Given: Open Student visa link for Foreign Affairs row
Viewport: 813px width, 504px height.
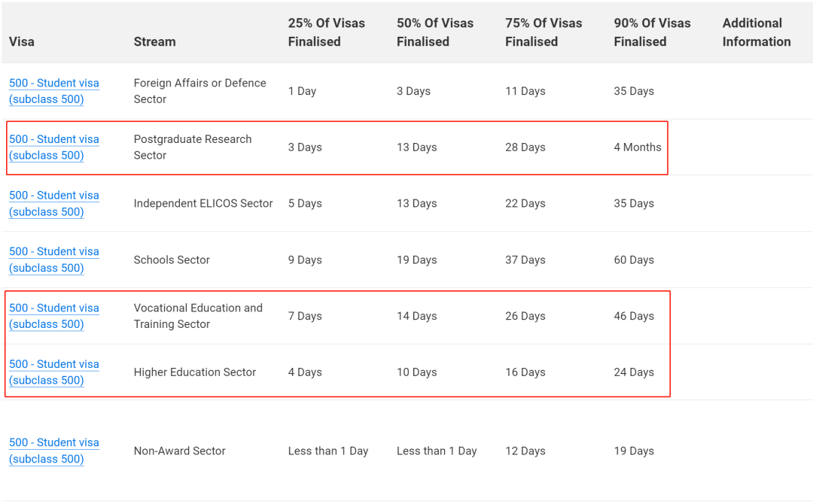Looking at the screenshot, I should (x=54, y=91).
